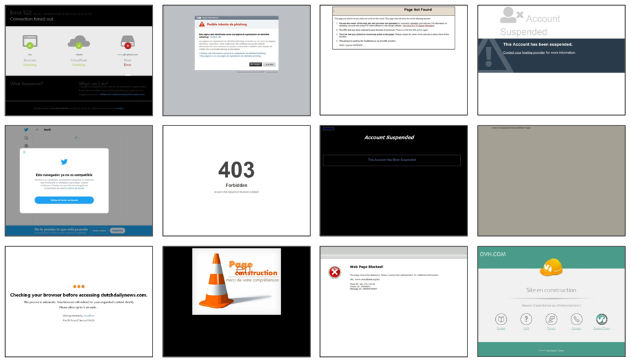Select the blank tan page thumbnail
The height and width of the screenshot is (364, 631).
tap(551, 180)
